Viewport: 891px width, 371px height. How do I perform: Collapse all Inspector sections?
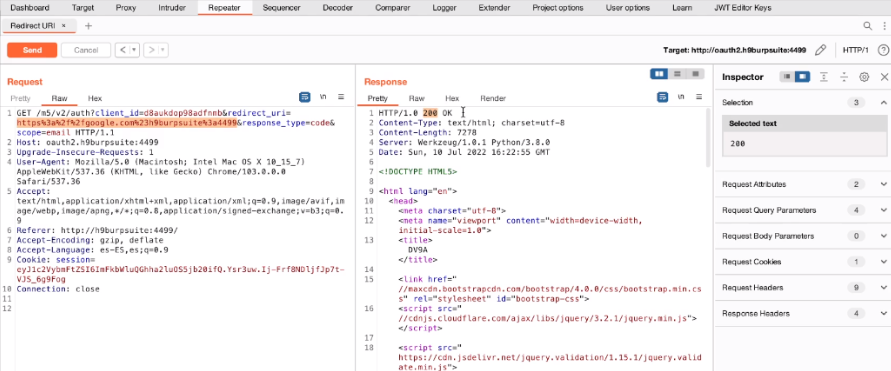tap(844, 77)
